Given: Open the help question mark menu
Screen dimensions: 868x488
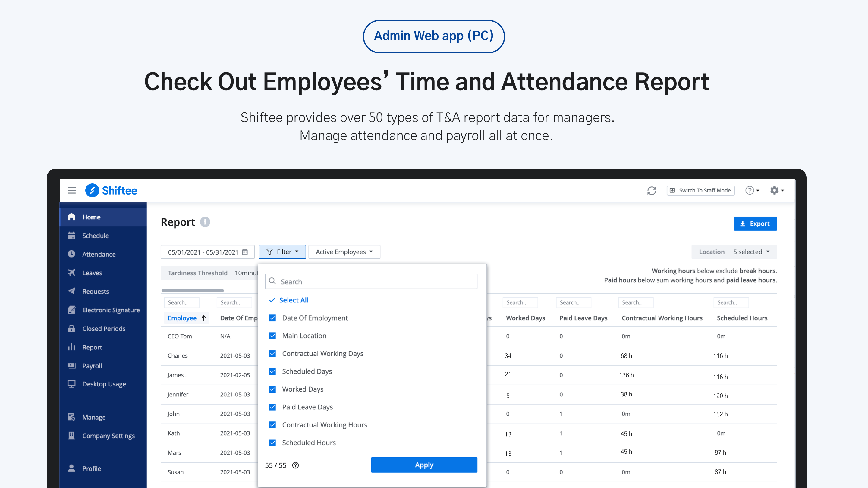Looking at the screenshot, I should (752, 190).
